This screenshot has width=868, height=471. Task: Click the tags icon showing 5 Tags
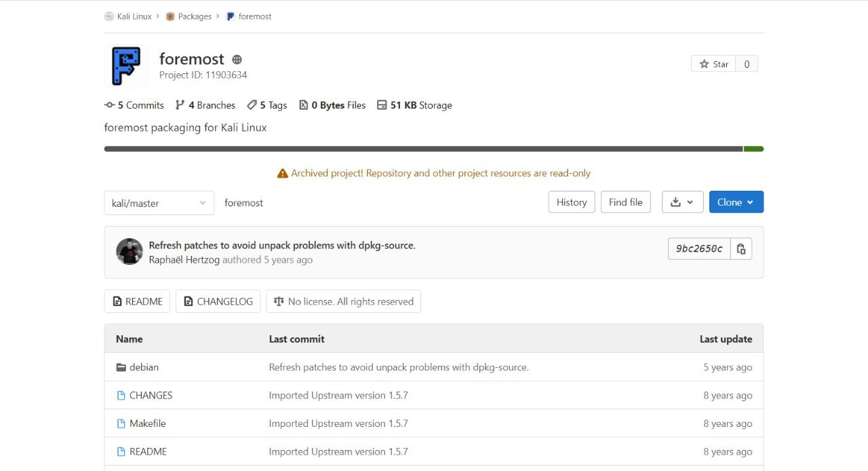tap(252, 105)
